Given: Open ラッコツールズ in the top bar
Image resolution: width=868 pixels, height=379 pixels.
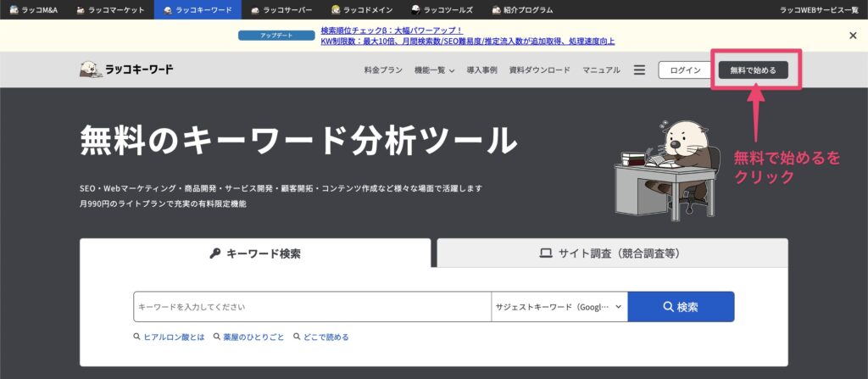Looking at the screenshot, I should (x=442, y=9).
